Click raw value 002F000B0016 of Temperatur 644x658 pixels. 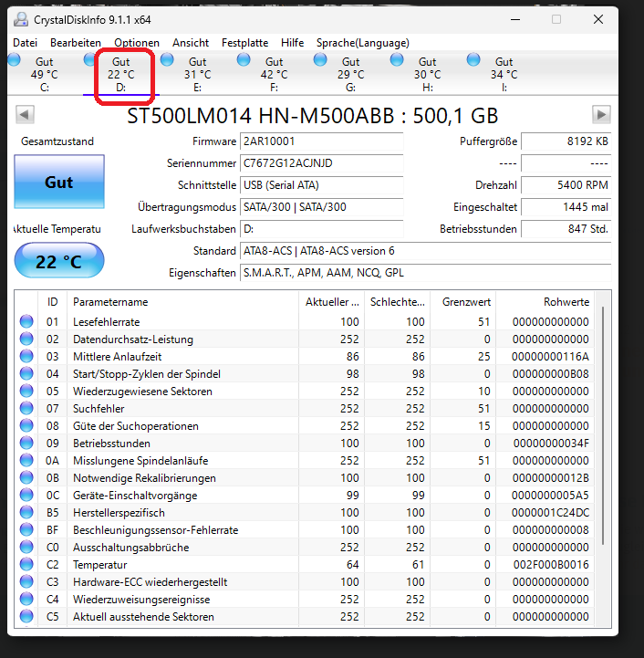click(x=551, y=565)
